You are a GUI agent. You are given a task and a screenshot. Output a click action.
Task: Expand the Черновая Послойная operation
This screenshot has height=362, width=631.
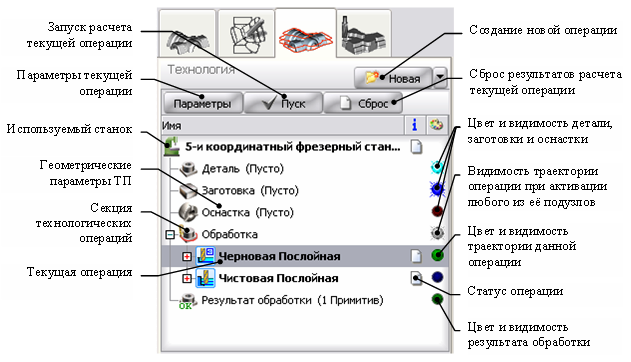tap(187, 256)
